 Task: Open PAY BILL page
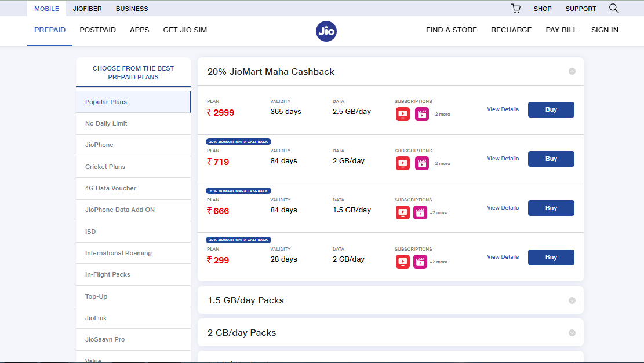click(561, 30)
